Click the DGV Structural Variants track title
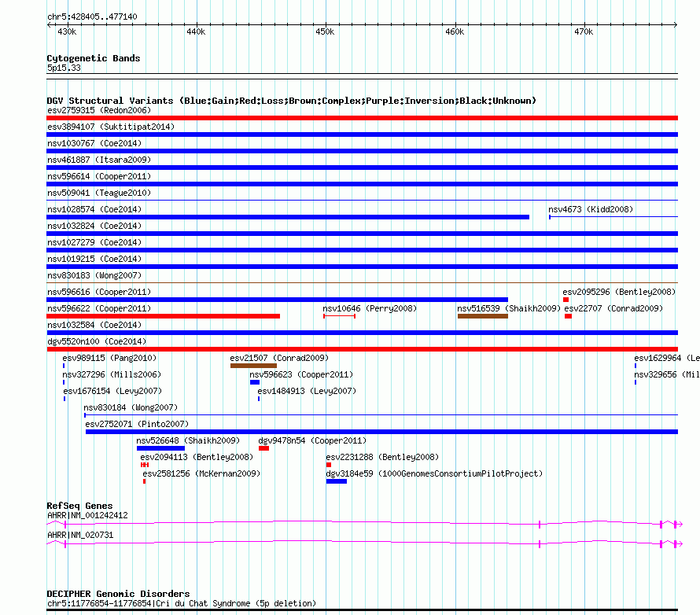This screenshot has width=700, height=615. [292, 101]
